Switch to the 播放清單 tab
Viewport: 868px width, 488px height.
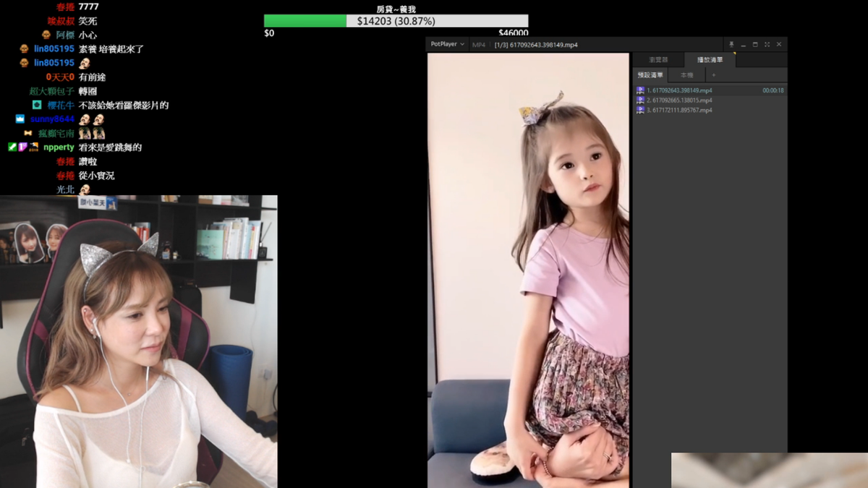(x=710, y=60)
